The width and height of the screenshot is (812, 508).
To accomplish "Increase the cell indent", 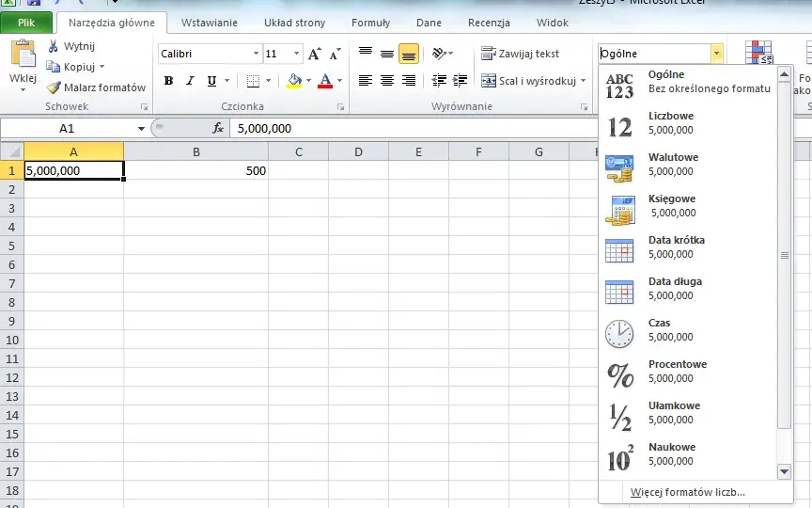I will [x=460, y=80].
